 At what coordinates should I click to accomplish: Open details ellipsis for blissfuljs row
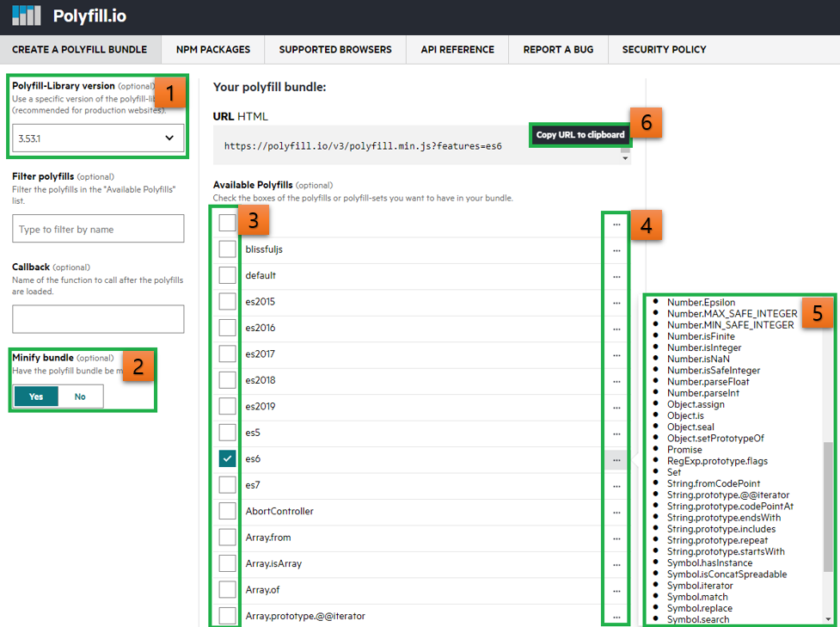click(x=616, y=251)
